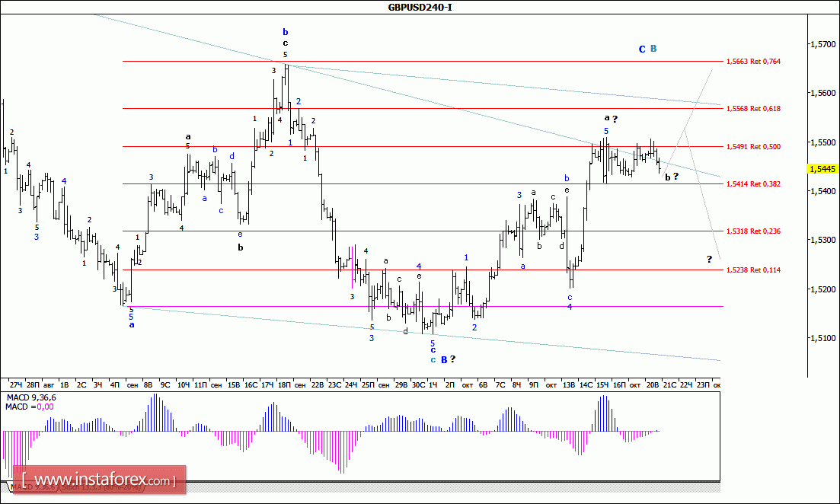The width and height of the screenshot is (840, 504).
Task: Click the yellow 1,5445 current price tag
Action: pos(822,169)
